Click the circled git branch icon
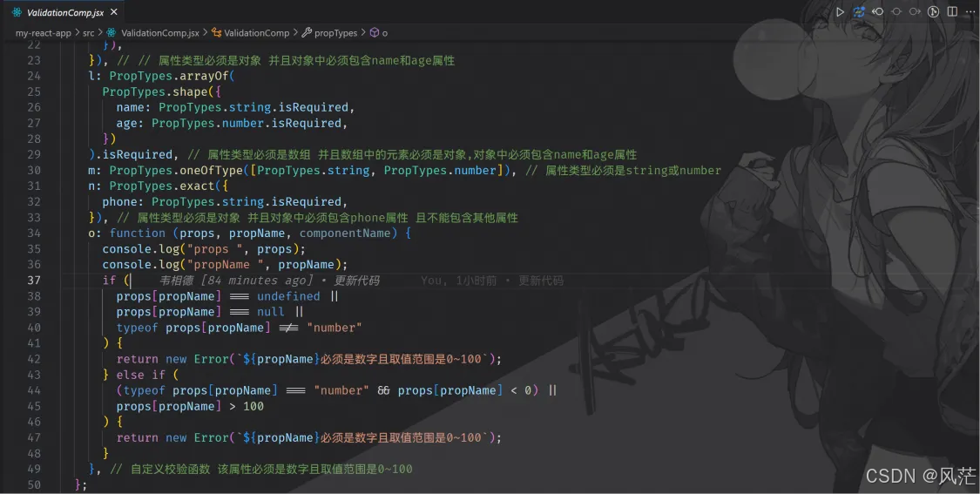The image size is (980, 494). tap(933, 12)
